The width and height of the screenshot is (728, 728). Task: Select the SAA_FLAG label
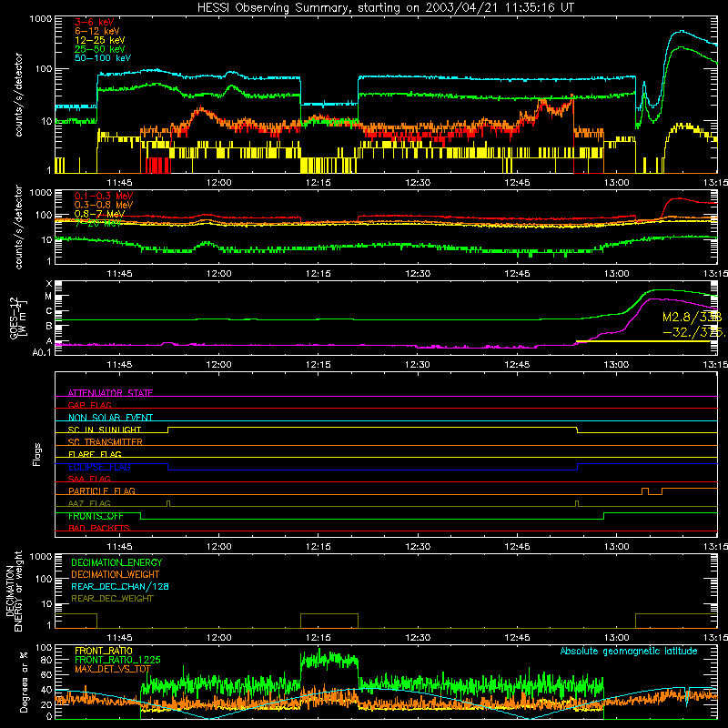click(x=89, y=479)
